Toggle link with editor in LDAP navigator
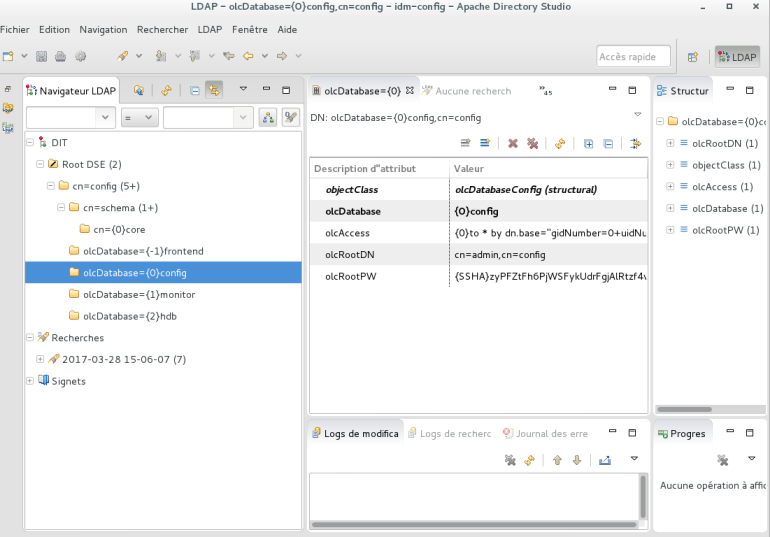 [214, 90]
